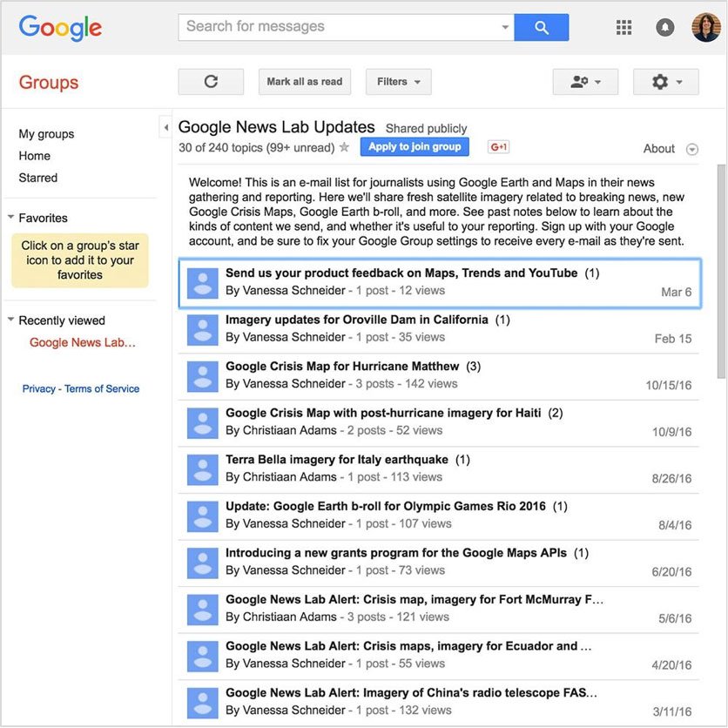Viewport: 728px width, 728px height.
Task: Click avatar icon of Oroville Dam topic
Action: (202, 330)
